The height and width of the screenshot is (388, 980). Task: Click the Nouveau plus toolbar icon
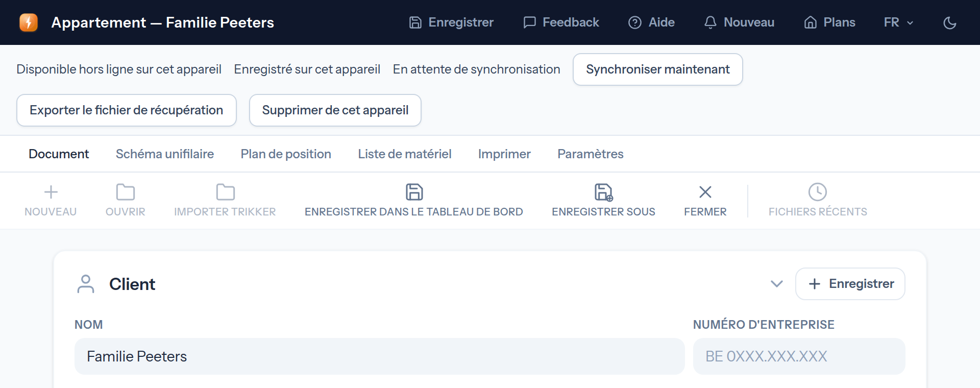point(51,192)
